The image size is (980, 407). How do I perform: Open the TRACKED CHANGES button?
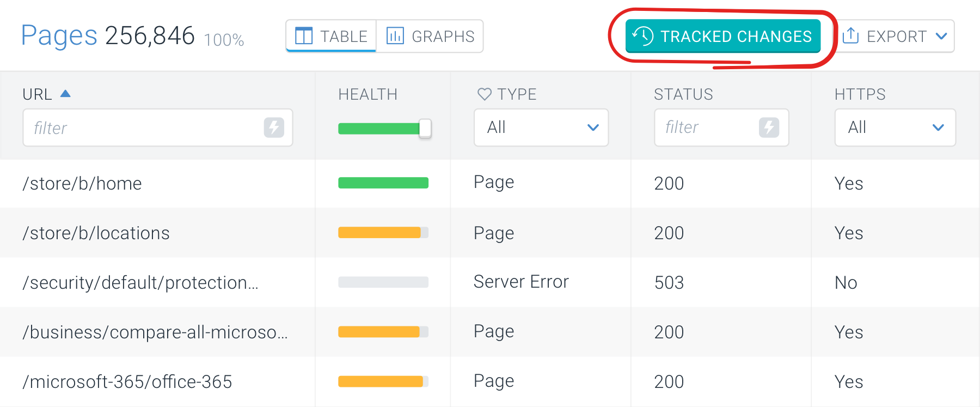pyautogui.click(x=723, y=36)
